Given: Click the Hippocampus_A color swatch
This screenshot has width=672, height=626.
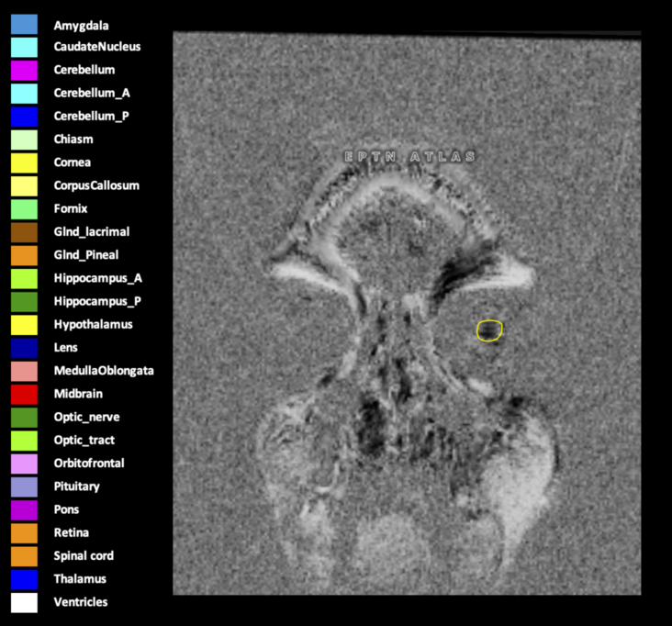Looking at the screenshot, I should (x=24, y=278).
